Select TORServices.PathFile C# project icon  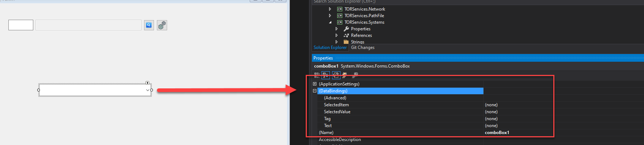click(x=340, y=16)
